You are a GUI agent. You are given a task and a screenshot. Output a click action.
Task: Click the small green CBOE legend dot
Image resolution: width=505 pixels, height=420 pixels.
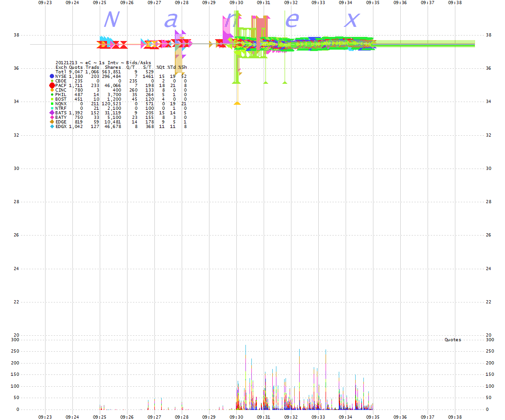52,81
